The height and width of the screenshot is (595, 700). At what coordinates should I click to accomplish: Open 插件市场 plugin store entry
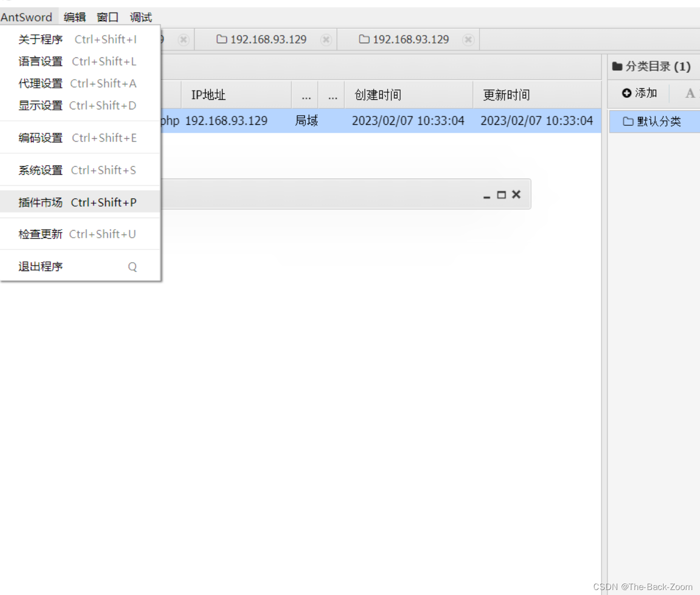[x=80, y=202]
